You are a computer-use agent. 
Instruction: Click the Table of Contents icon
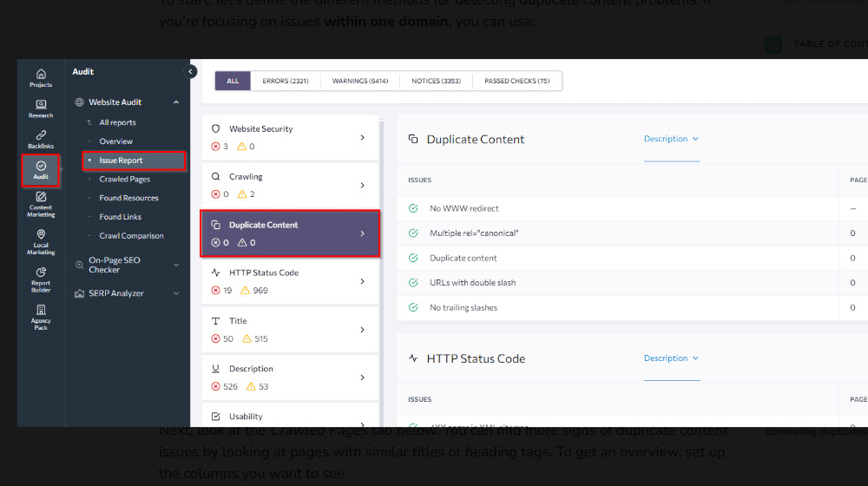pyautogui.click(x=773, y=45)
